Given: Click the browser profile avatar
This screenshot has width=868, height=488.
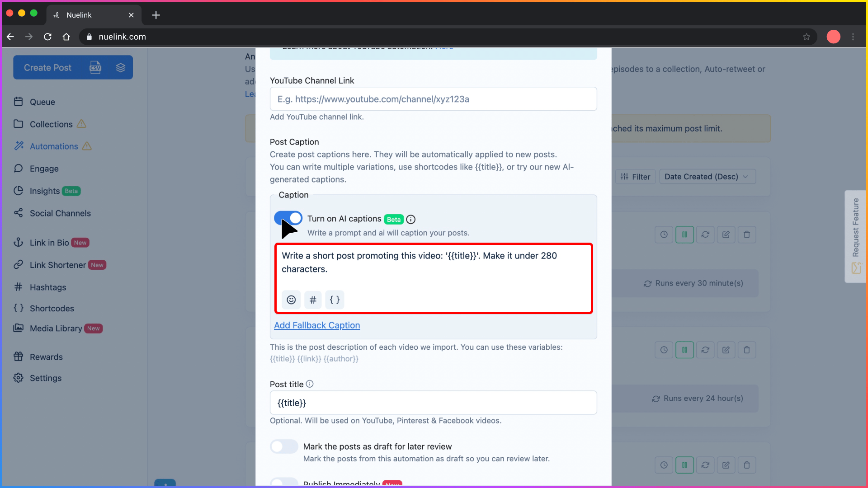Looking at the screenshot, I should click(833, 37).
